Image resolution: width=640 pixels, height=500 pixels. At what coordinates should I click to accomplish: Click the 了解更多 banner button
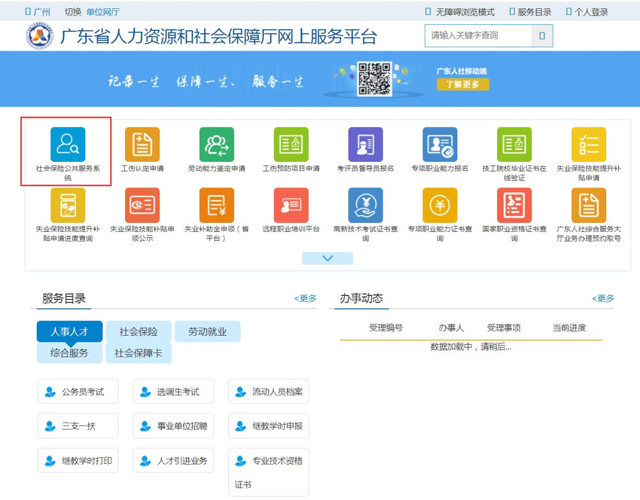462,85
